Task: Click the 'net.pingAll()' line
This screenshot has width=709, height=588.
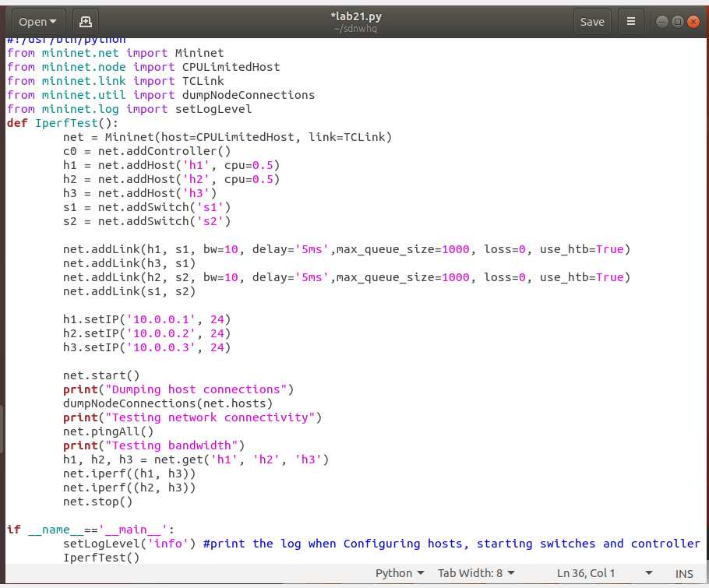Action: (108, 431)
